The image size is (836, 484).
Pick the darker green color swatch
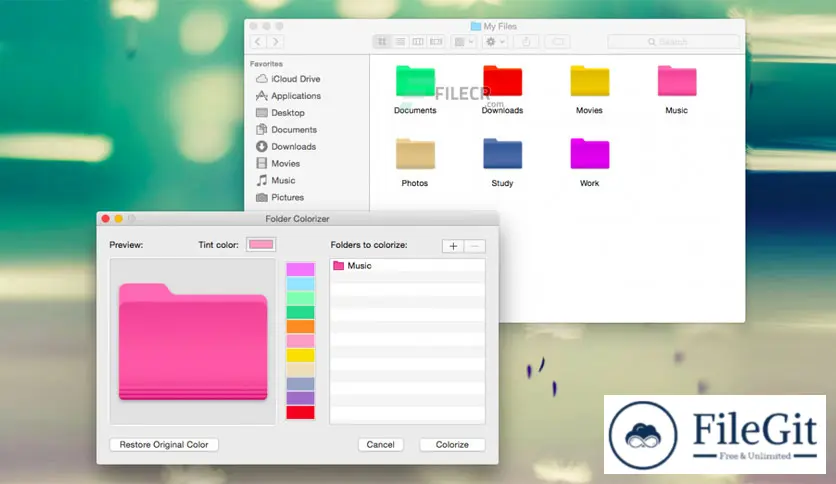tap(300, 312)
